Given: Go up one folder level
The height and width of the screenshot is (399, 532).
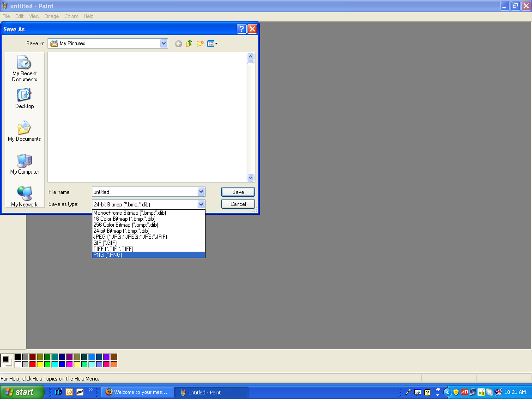Looking at the screenshot, I should tap(189, 43).
